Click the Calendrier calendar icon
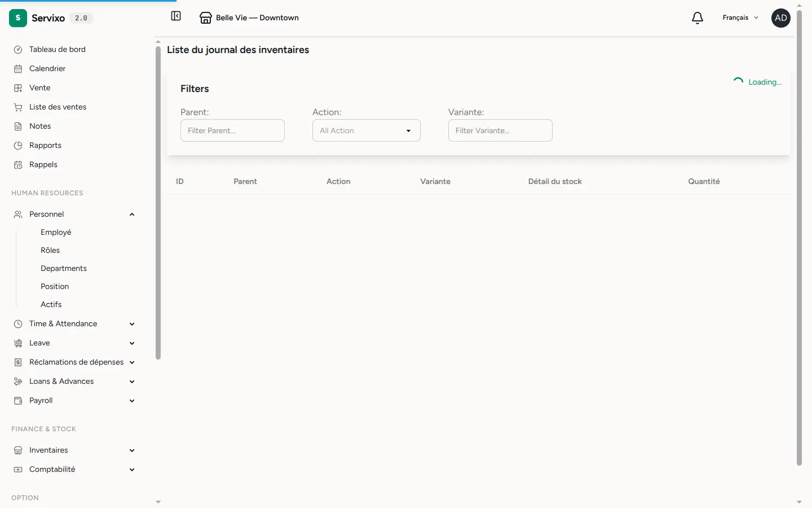 (x=18, y=69)
